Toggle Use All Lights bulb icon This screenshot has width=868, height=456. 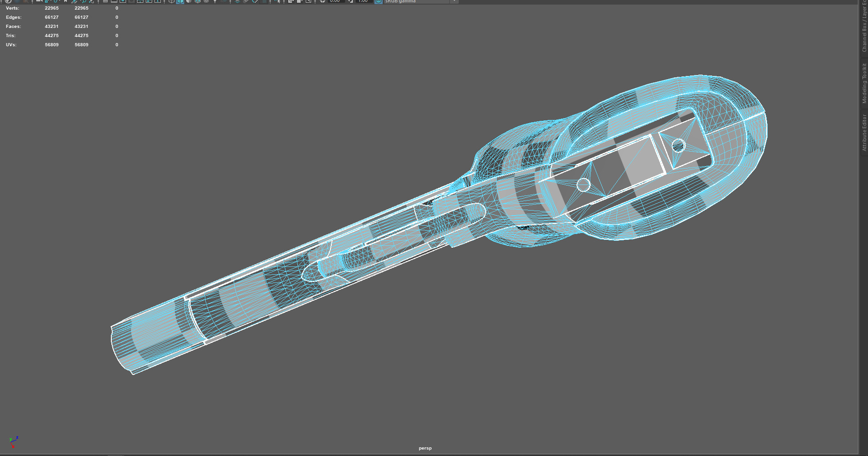[215, 1]
